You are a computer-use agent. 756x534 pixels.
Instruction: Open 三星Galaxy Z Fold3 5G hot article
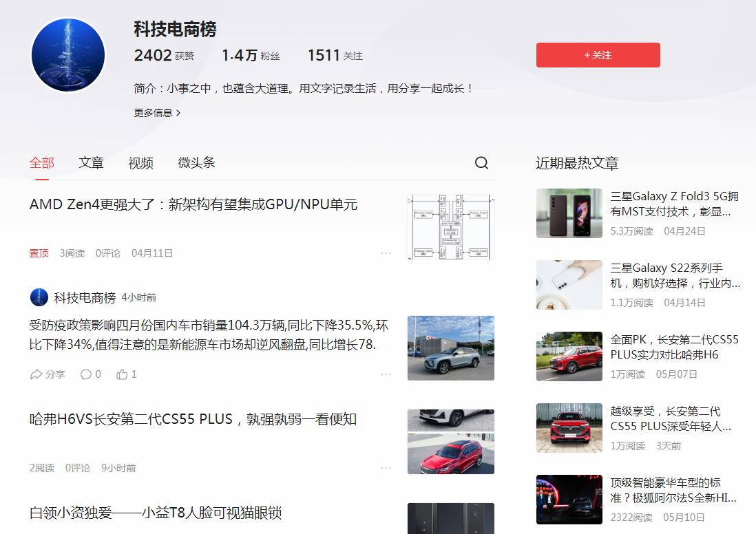(x=674, y=204)
